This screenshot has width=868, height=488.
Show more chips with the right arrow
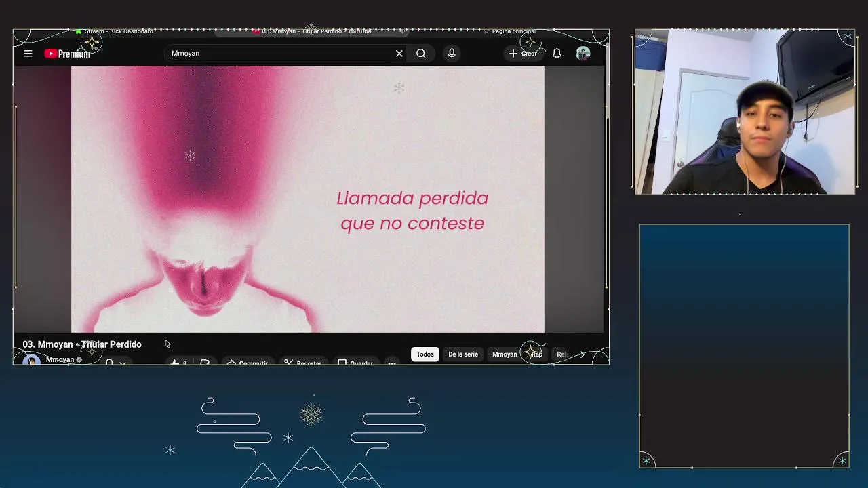point(582,354)
